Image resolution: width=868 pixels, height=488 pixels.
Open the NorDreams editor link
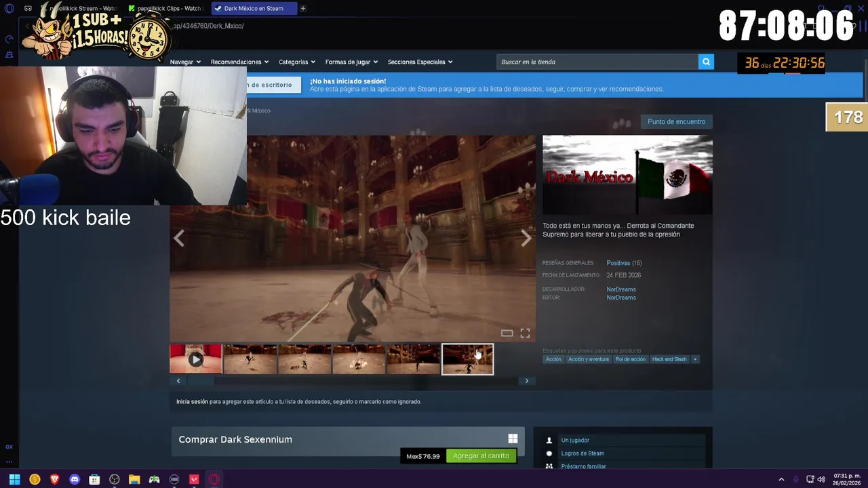coord(621,298)
